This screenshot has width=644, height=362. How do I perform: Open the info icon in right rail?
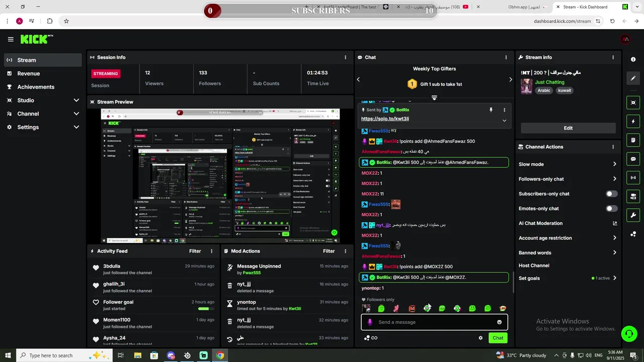(633, 59)
